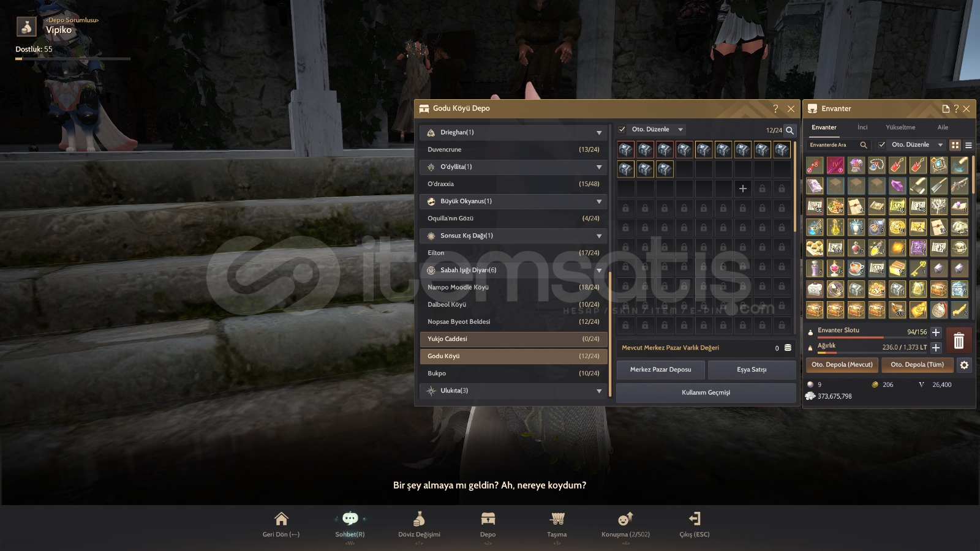980x551 pixels.
Task: Select the Konuşma (2/502) conversation icon
Action: click(625, 519)
